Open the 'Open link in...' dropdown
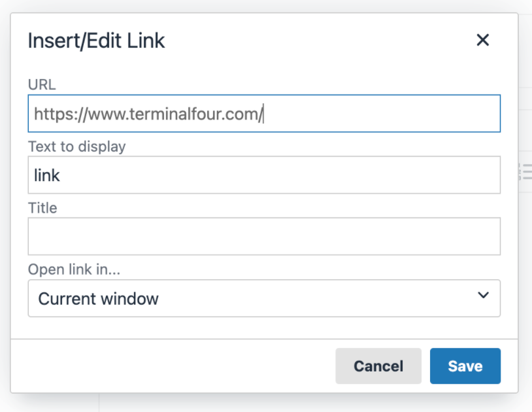Image resolution: width=532 pixels, height=412 pixels. click(264, 299)
